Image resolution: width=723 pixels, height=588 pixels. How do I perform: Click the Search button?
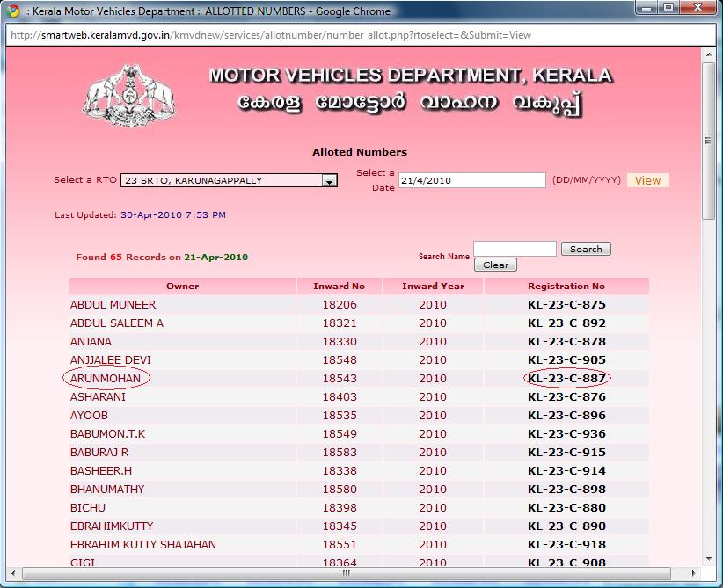586,249
